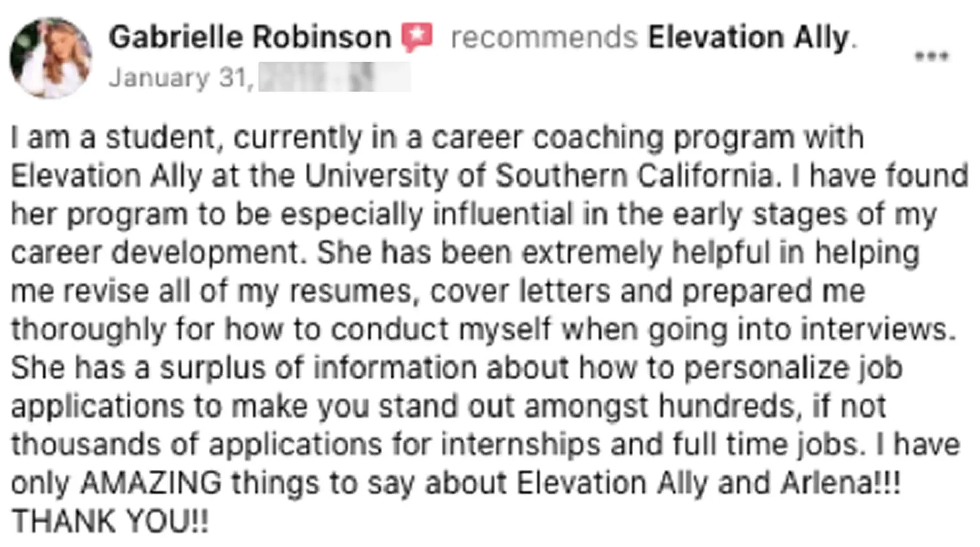Open the three-dot post options menu
This screenshot has height=547, width=980.
tap(931, 56)
